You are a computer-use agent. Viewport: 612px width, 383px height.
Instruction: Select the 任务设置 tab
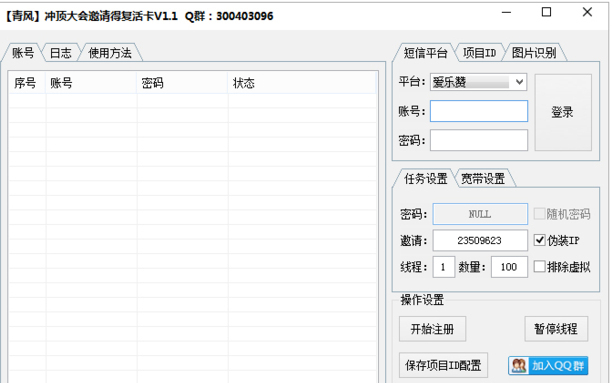pyautogui.click(x=425, y=179)
